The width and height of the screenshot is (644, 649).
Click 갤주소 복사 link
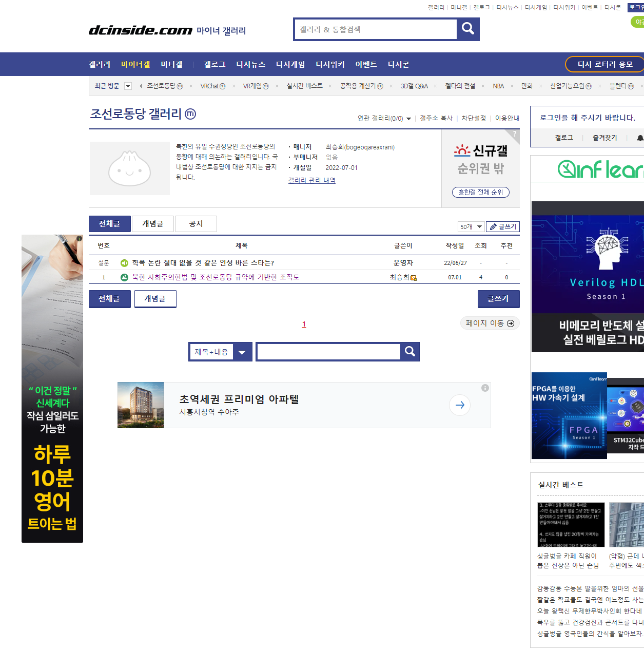point(436,118)
